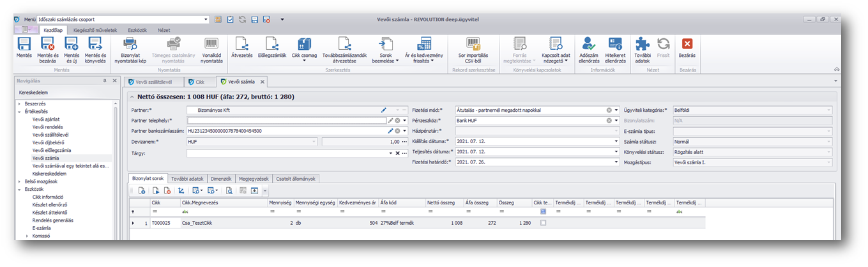This screenshot has width=868, height=267.
Task: Click the Előlegszámlák ribbon icon
Action: (271, 44)
